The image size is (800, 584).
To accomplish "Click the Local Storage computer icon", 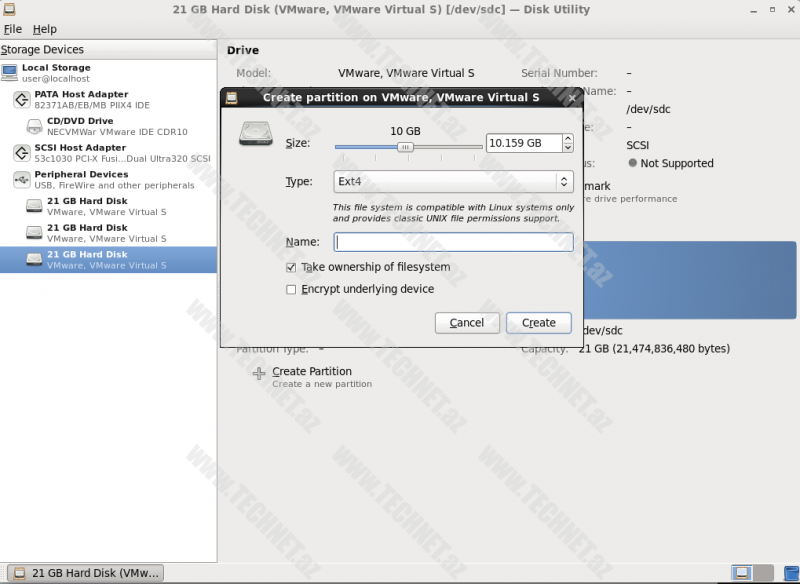I will tap(10, 73).
